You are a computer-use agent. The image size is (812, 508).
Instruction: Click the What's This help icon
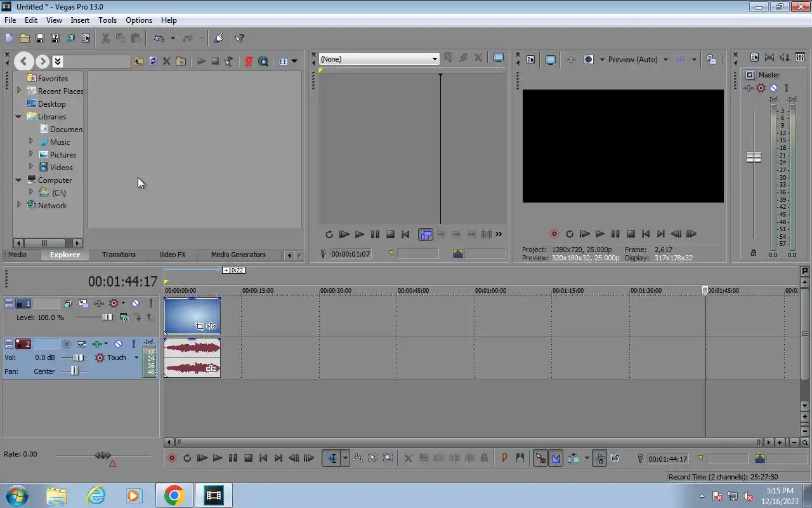tap(239, 38)
